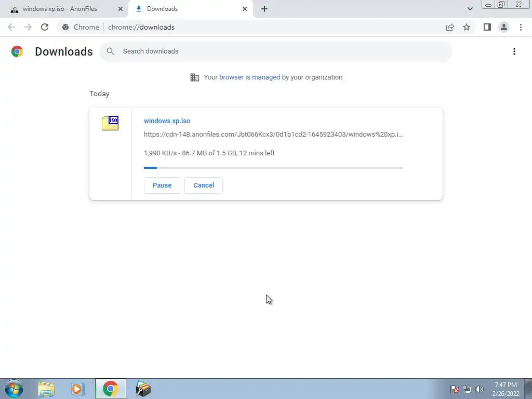The height and width of the screenshot is (399, 532).
Task: Reload the downloads page
Action: (45, 27)
